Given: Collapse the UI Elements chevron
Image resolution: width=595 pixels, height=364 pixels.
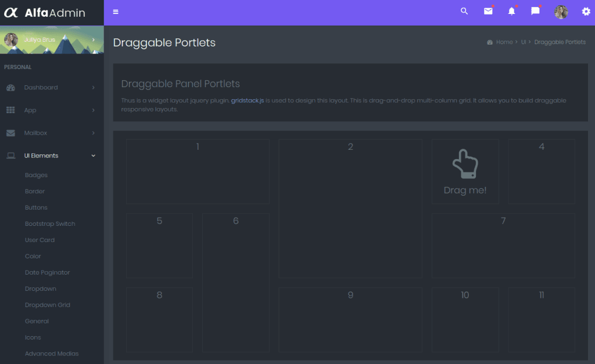Looking at the screenshot, I should [94, 156].
